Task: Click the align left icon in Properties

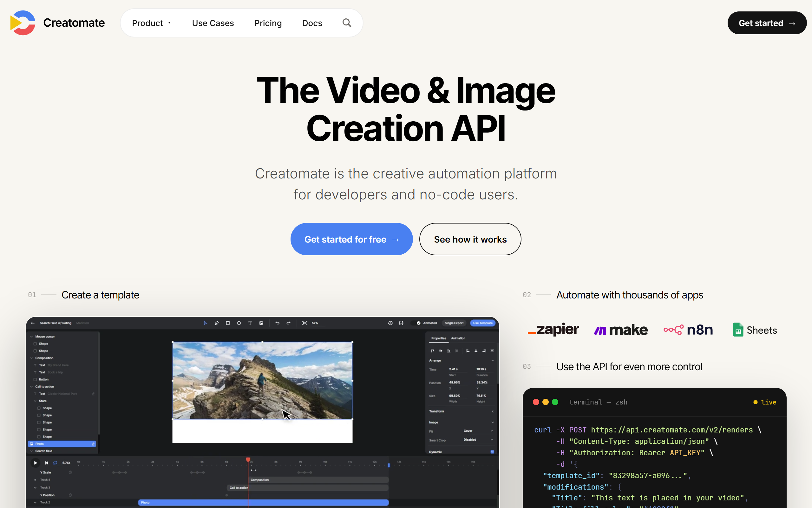Action: tap(468, 351)
